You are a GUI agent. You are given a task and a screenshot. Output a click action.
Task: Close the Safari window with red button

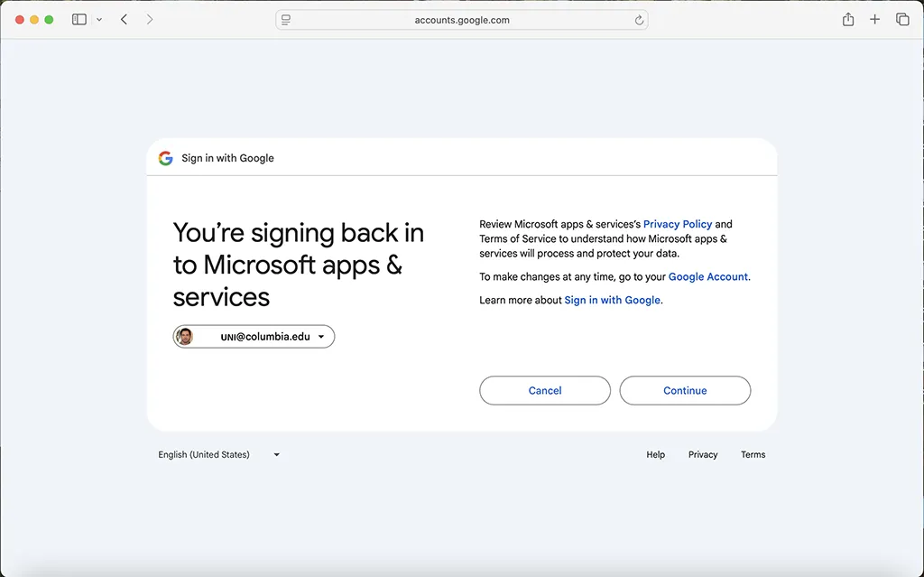point(20,20)
